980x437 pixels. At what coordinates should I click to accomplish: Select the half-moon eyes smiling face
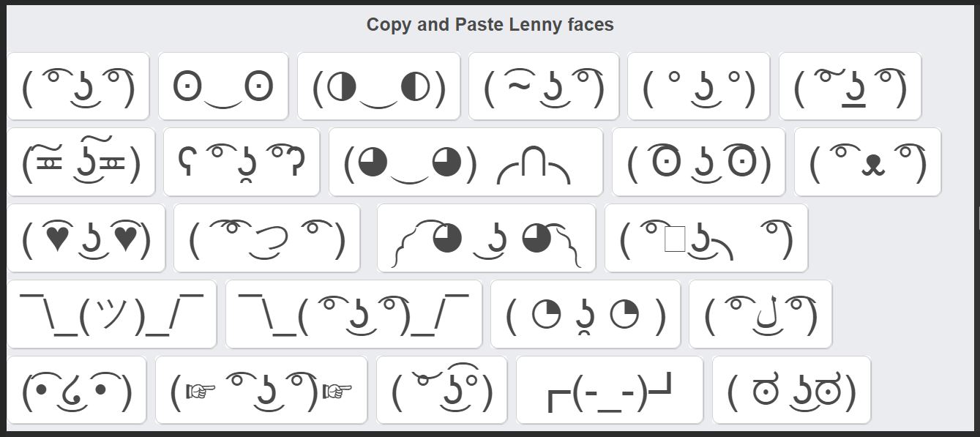(x=379, y=86)
